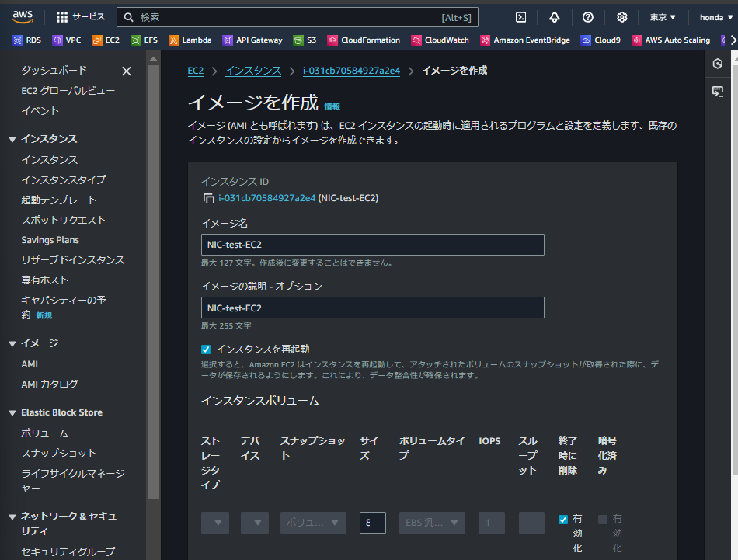Go to インスタンスタイプ in sidebar
The height and width of the screenshot is (560, 738).
(x=64, y=179)
